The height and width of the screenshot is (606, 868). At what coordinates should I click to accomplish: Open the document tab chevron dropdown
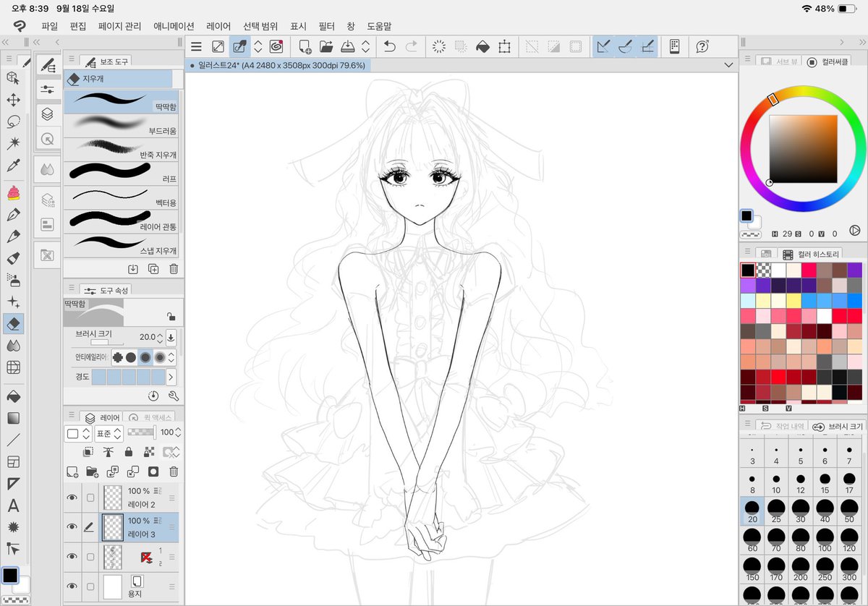pyautogui.click(x=728, y=65)
